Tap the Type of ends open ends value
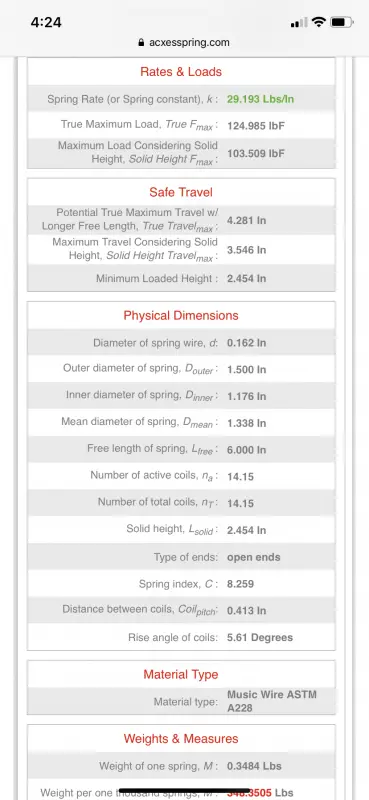This screenshot has width=369, height=800. click(x=254, y=557)
